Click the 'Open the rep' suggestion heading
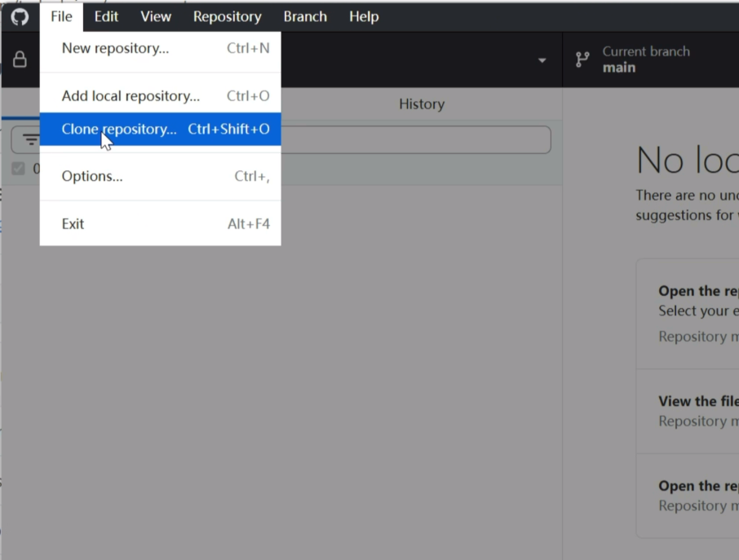This screenshot has width=739, height=560. pos(698,291)
